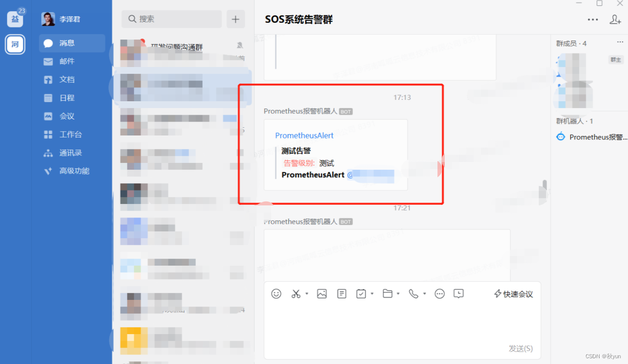
Task: Open the 高级功能 advanced features section
Action: (72, 171)
